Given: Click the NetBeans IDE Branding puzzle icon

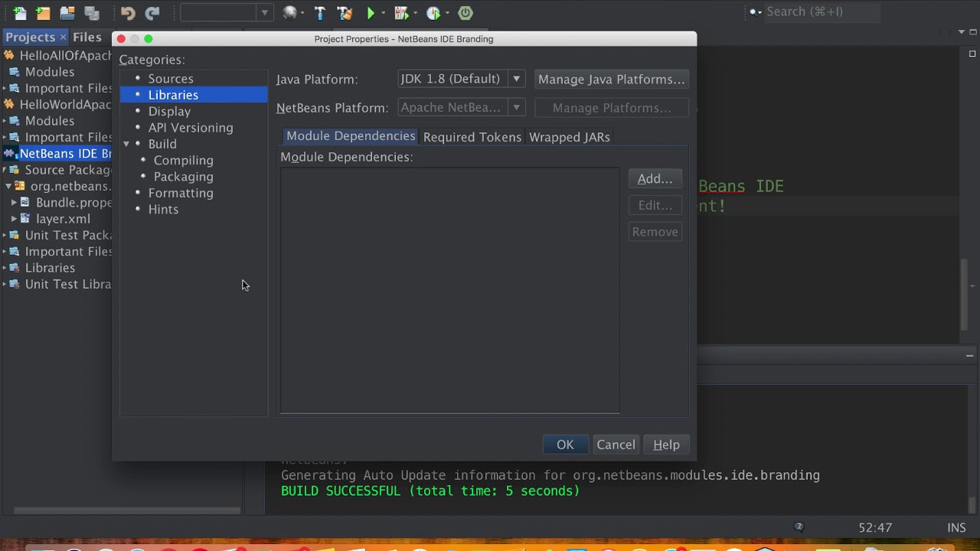Looking at the screenshot, I should (10, 154).
